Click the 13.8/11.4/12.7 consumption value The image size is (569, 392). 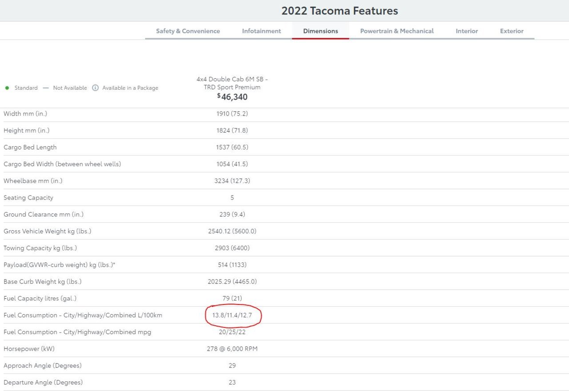232,315
